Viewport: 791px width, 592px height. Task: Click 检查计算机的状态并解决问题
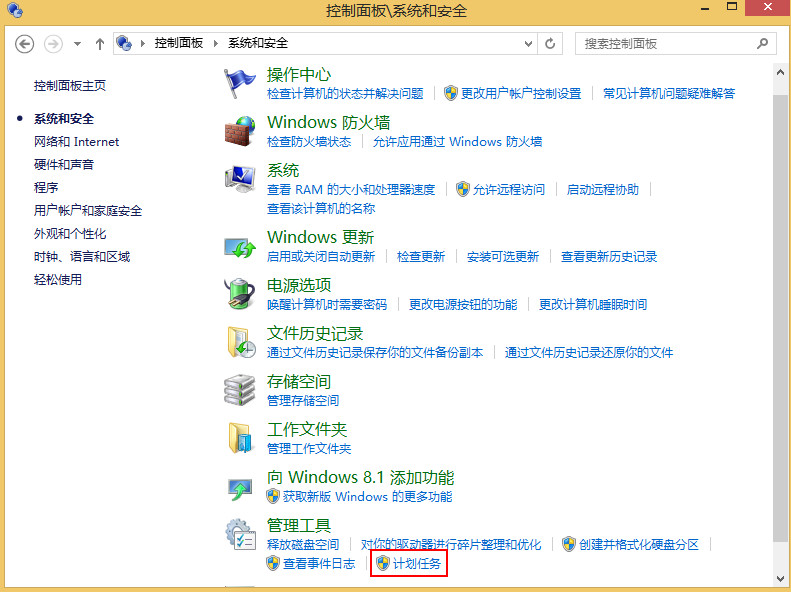tap(345, 94)
